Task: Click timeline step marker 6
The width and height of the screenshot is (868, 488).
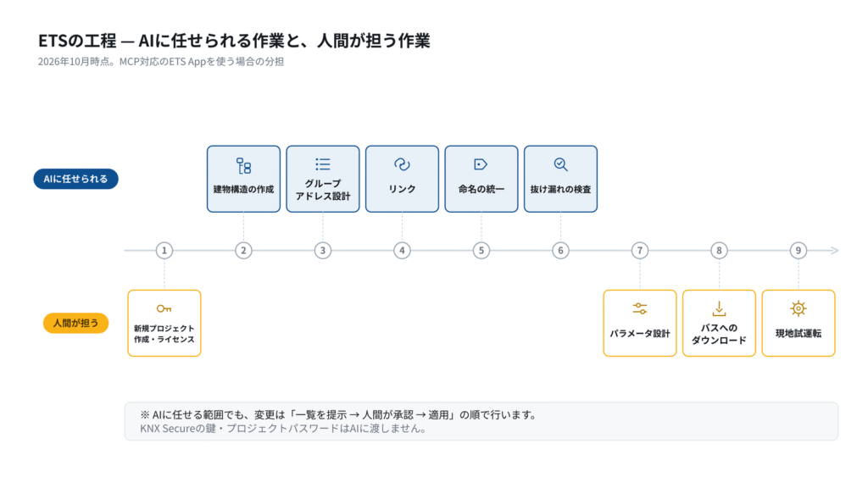Action: 561,251
